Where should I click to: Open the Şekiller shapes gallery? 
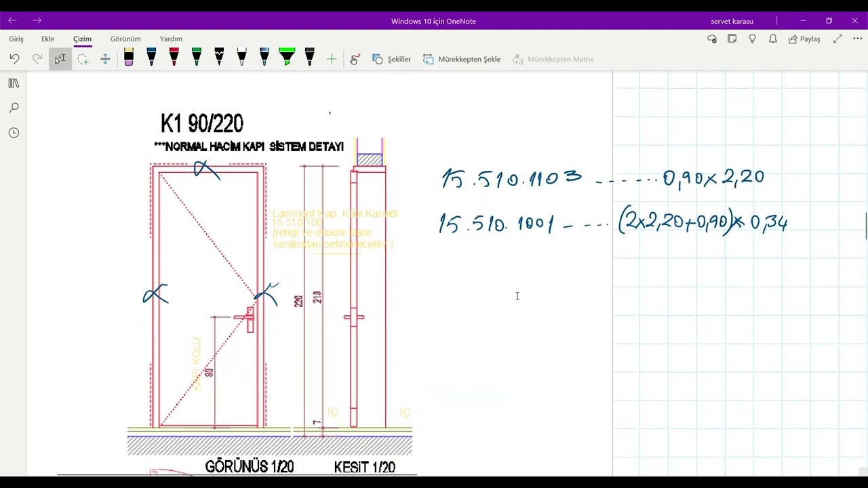tap(391, 59)
